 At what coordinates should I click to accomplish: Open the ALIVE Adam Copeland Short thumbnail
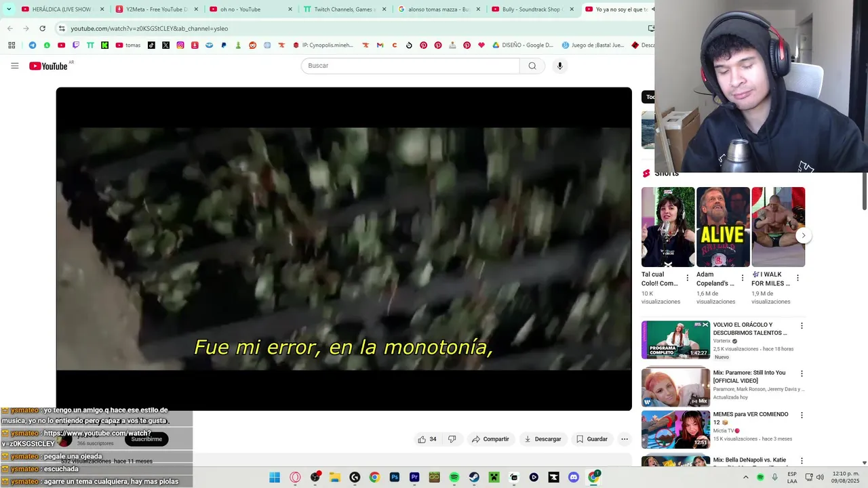click(723, 227)
